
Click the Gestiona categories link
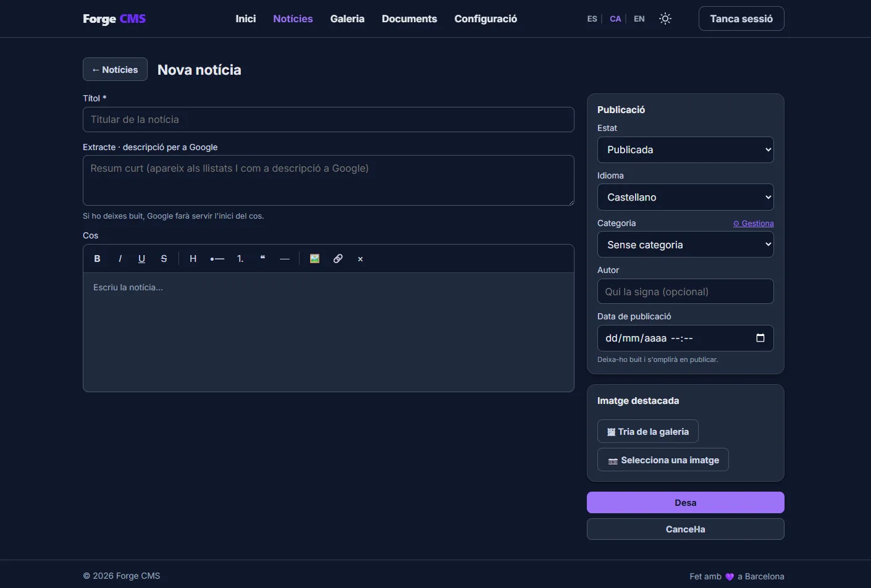[753, 224]
